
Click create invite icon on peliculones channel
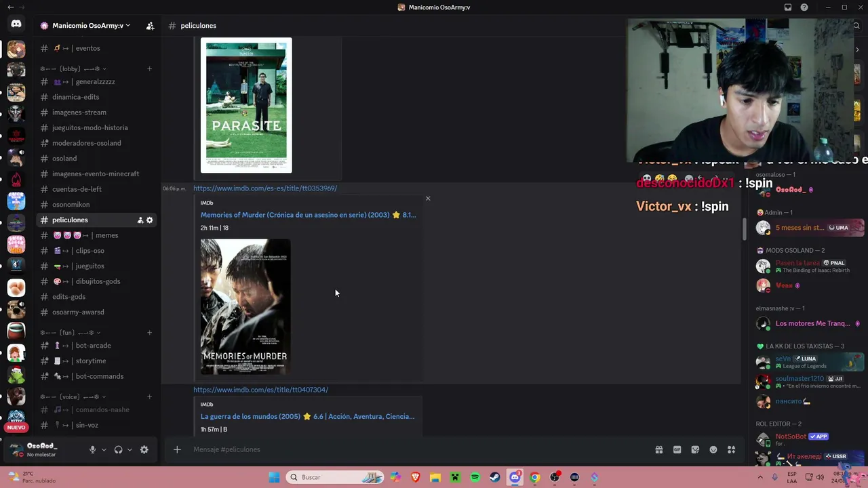click(140, 220)
